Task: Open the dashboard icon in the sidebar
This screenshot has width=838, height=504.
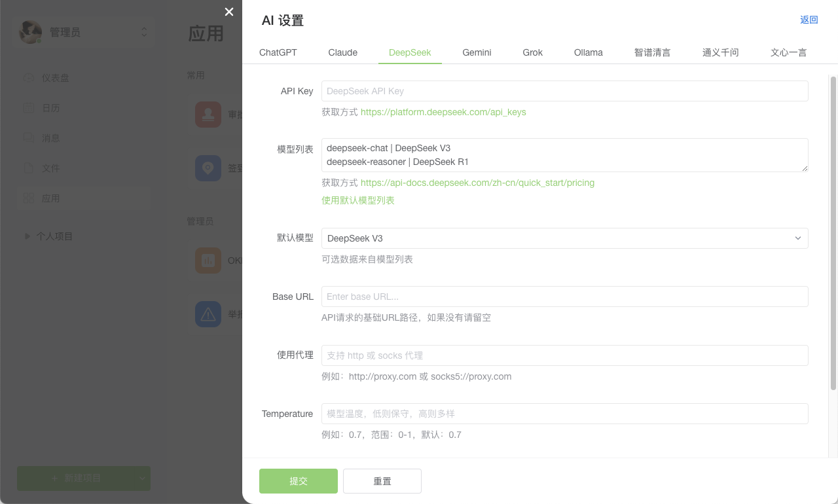Action: pos(29,78)
